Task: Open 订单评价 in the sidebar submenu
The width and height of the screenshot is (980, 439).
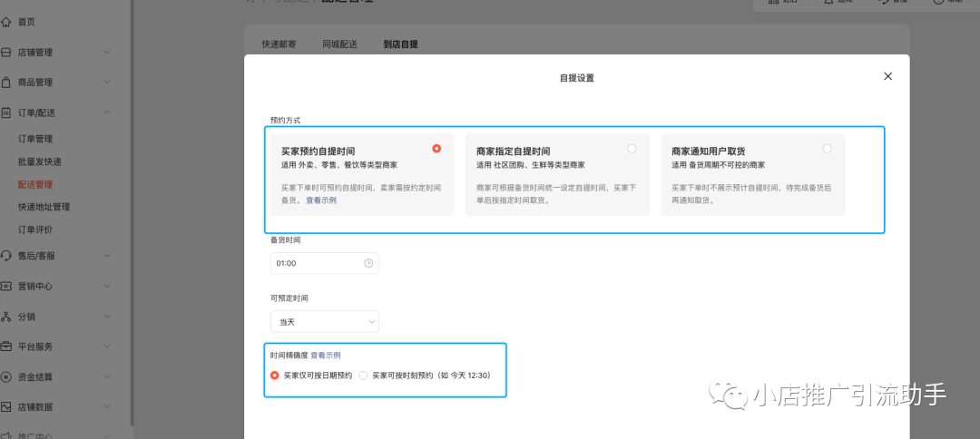Action: point(35,229)
